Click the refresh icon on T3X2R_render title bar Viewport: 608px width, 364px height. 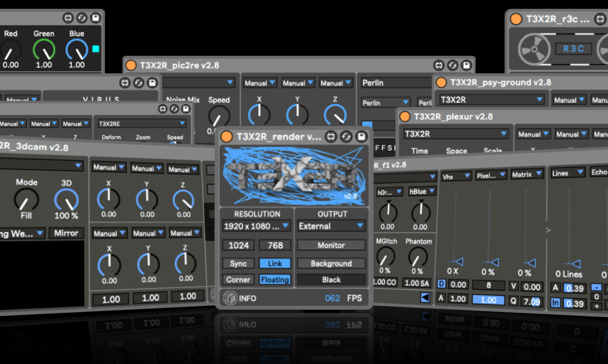click(346, 136)
